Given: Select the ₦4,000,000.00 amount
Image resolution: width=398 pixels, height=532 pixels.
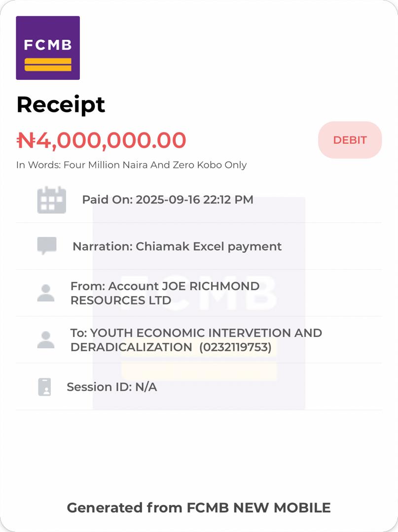Looking at the screenshot, I should 101,140.
